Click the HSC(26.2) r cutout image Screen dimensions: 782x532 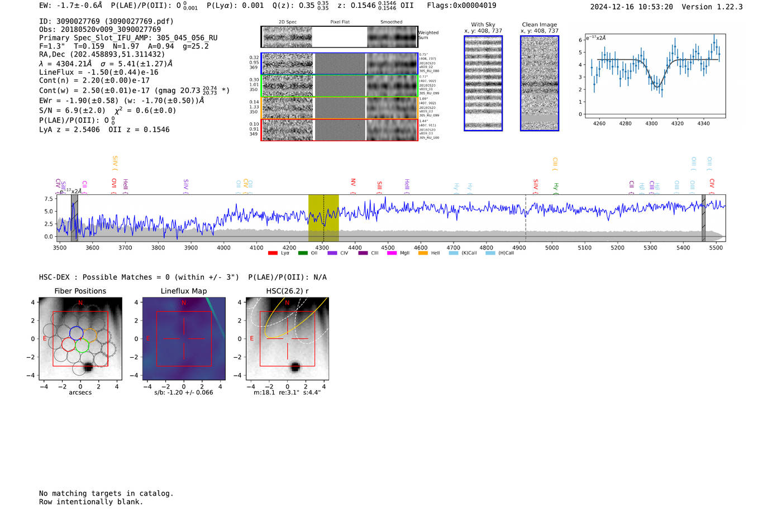coord(287,339)
